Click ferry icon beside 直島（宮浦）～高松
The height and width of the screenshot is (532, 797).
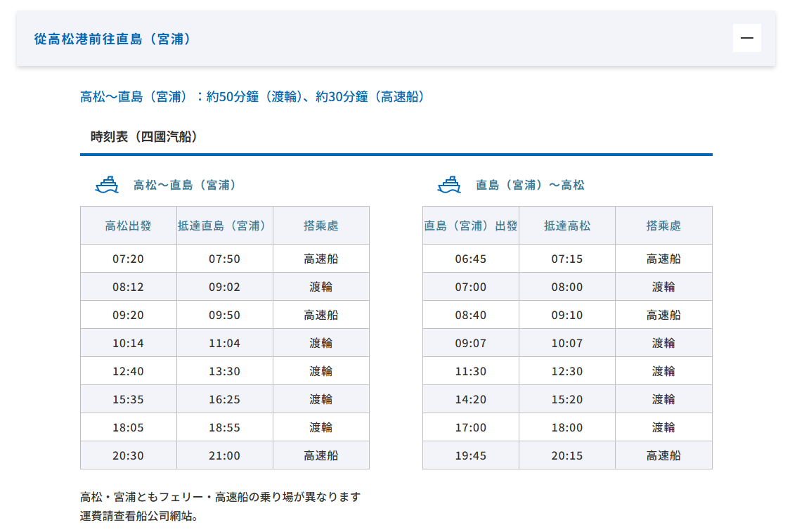tap(449, 185)
